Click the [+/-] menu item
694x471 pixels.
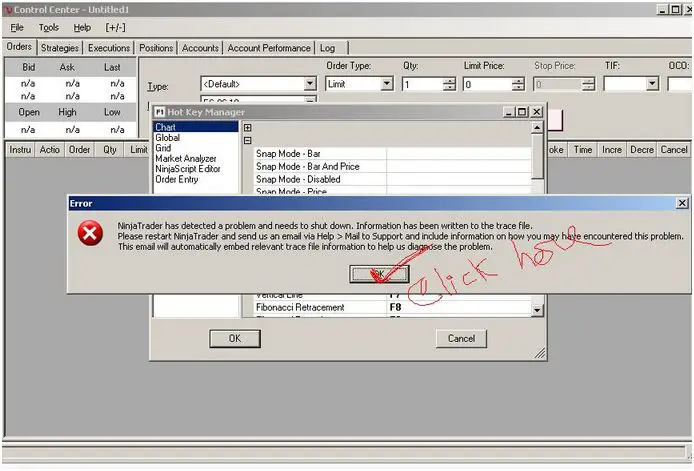click(x=116, y=27)
